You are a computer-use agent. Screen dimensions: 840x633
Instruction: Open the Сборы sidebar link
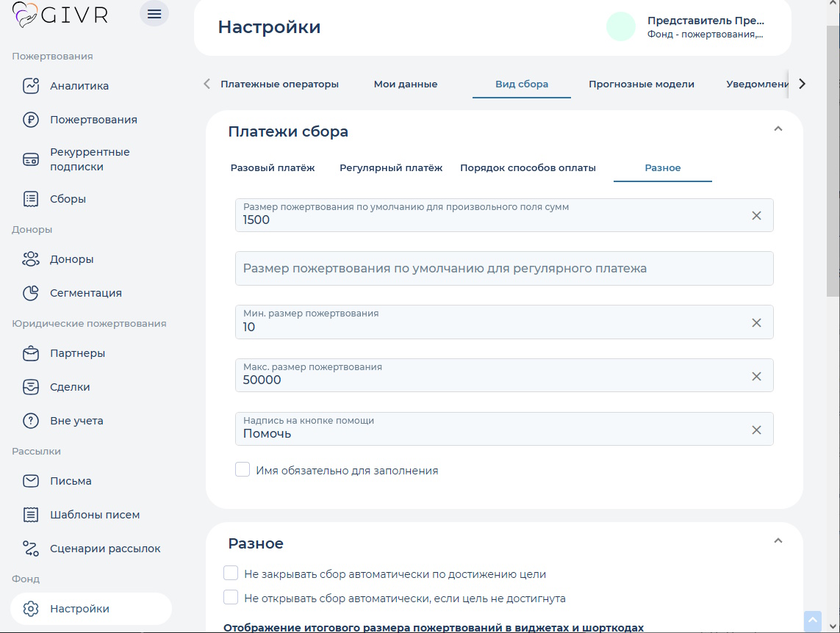68,198
